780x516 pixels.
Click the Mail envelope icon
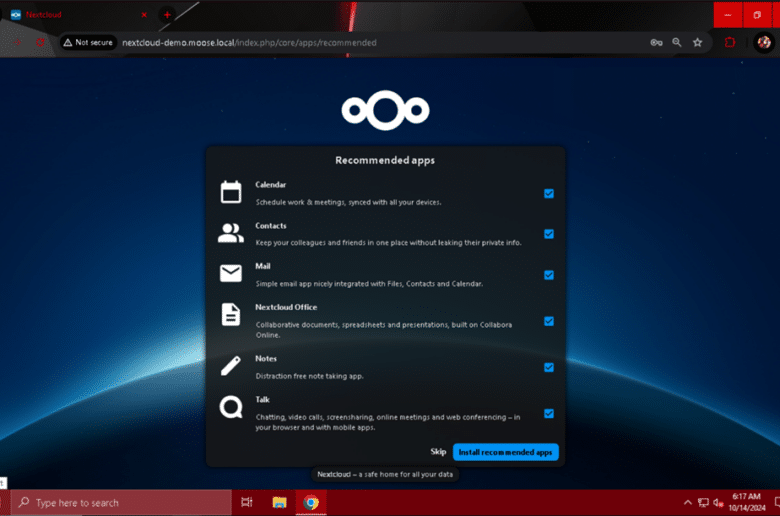pos(231,273)
